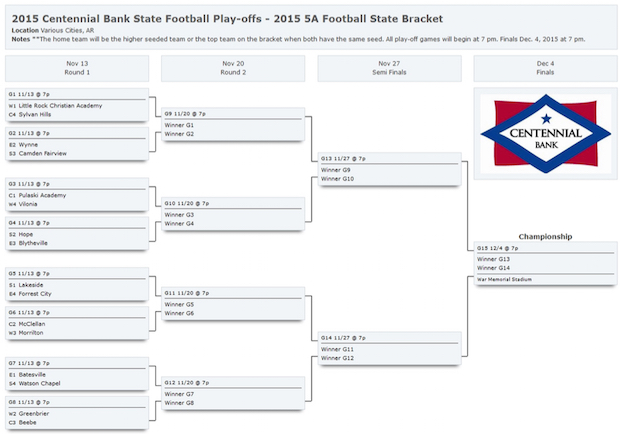Click War Memorial Stadium venue text

point(504,279)
